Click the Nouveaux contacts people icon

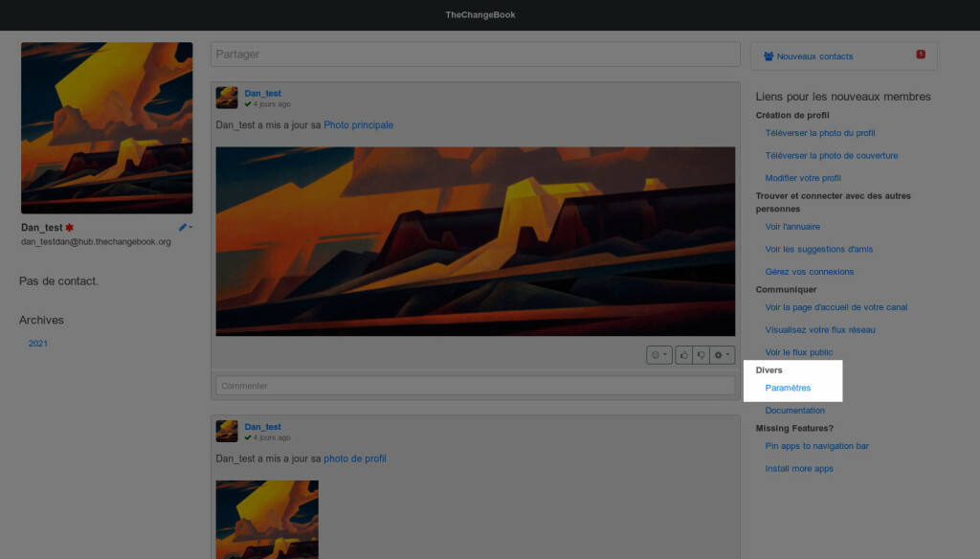tap(768, 56)
